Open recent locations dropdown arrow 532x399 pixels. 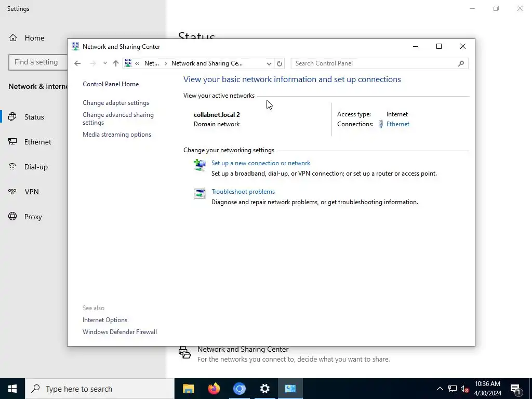tap(105, 63)
